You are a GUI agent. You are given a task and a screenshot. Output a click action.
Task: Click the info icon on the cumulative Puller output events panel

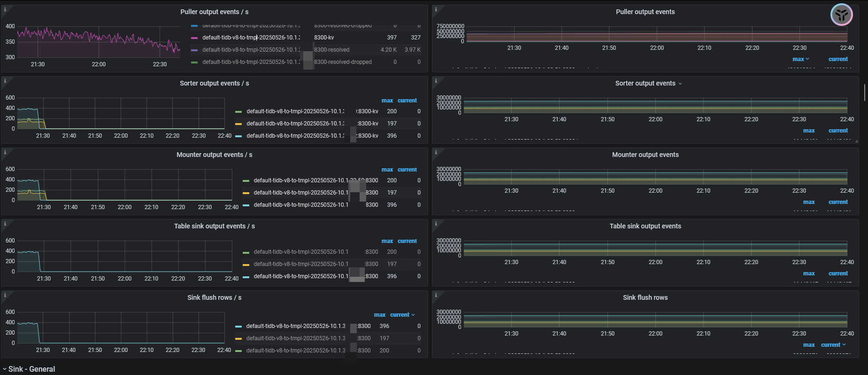tap(436, 9)
